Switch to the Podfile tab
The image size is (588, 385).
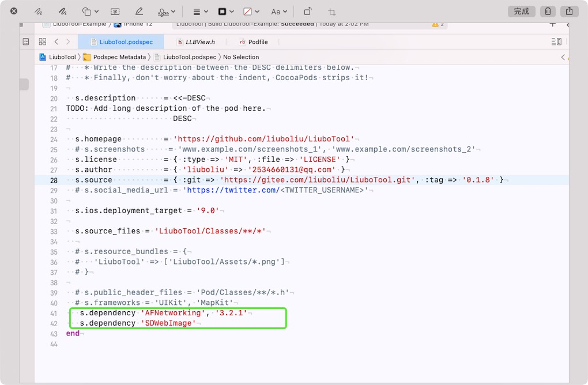coord(254,41)
